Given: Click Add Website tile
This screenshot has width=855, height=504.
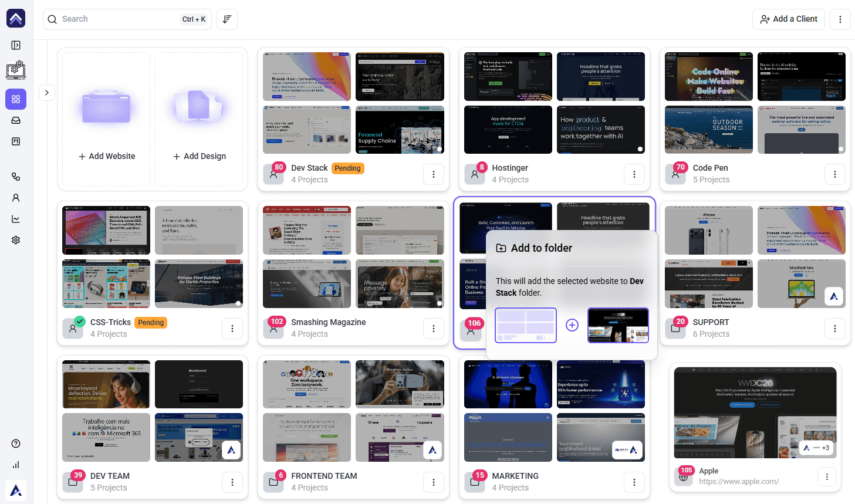Looking at the screenshot, I should coord(106,119).
